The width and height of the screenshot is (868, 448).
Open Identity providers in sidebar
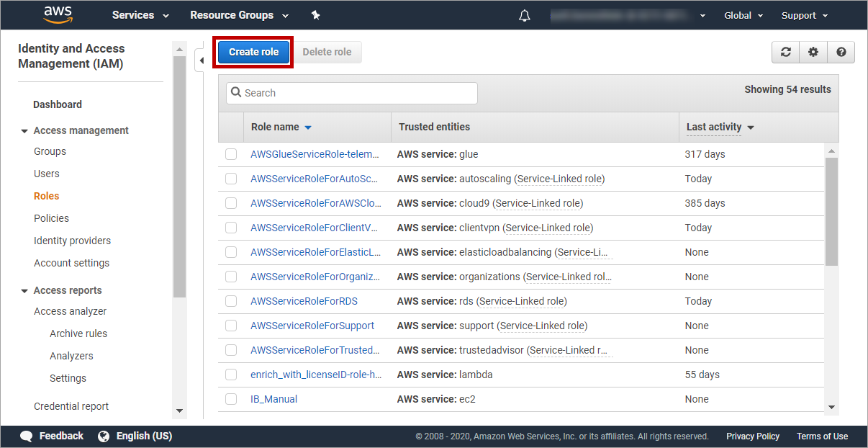[73, 241]
